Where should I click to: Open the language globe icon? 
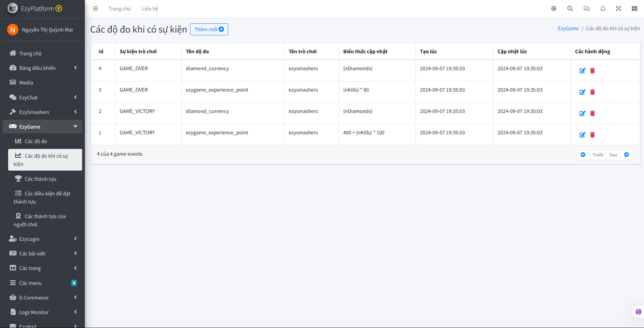coord(554,9)
